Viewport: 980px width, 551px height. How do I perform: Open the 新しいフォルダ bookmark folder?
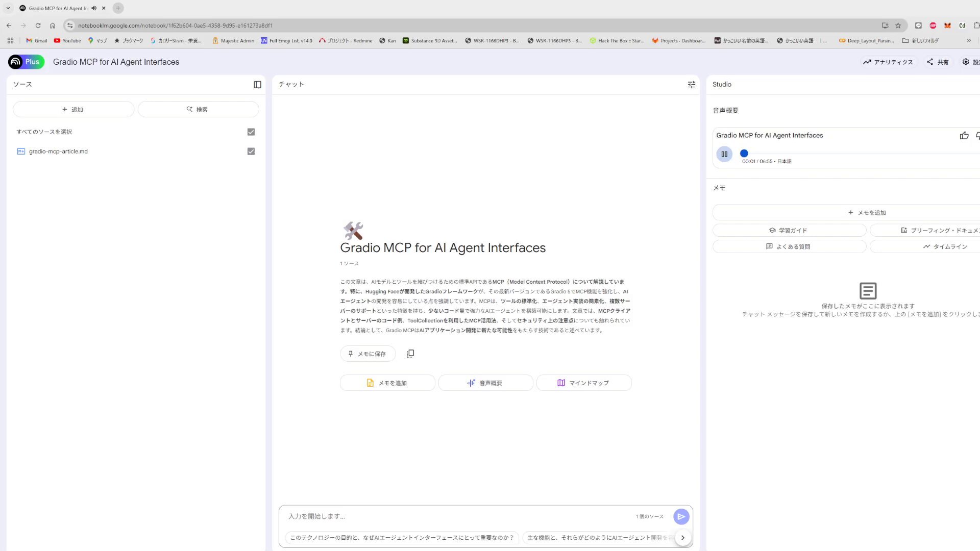(x=920, y=41)
